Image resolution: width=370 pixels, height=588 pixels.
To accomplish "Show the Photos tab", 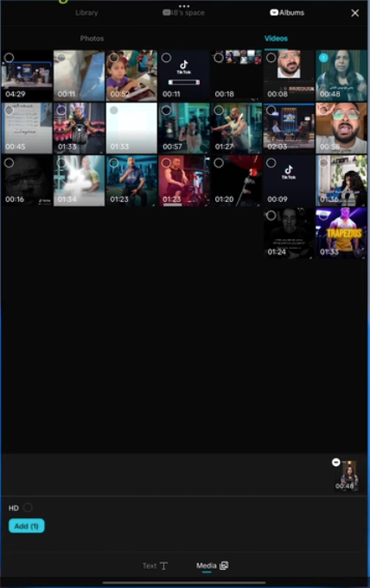I will click(x=92, y=38).
